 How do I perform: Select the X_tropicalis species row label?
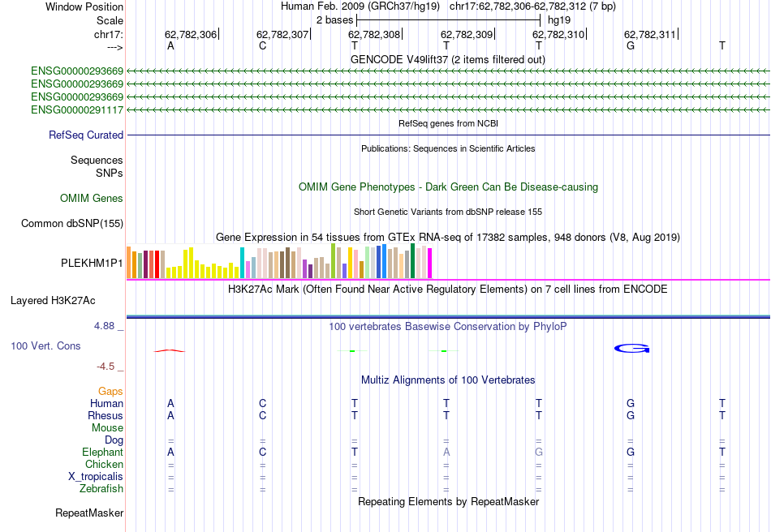pos(96,477)
